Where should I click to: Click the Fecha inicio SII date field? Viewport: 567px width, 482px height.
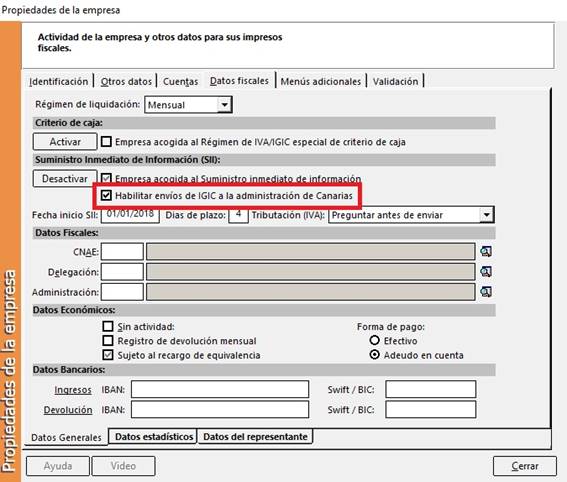(130, 215)
